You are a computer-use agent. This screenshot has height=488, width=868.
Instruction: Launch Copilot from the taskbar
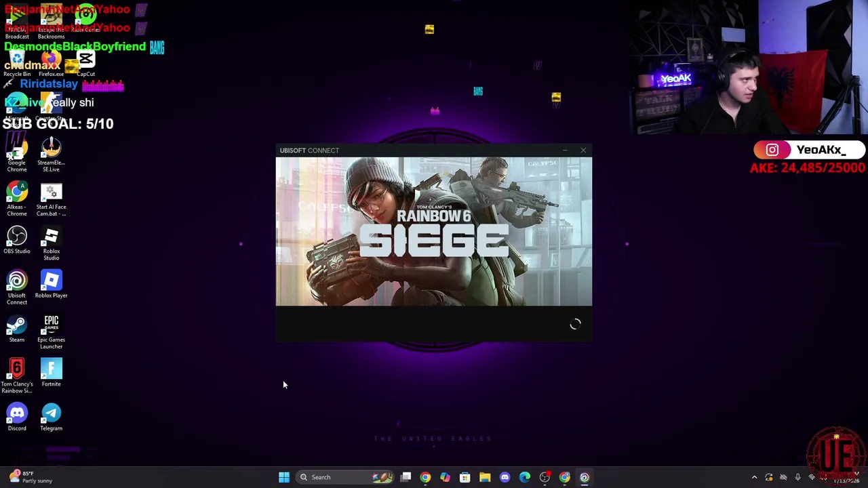pyautogui.click(x=445, y=477)
